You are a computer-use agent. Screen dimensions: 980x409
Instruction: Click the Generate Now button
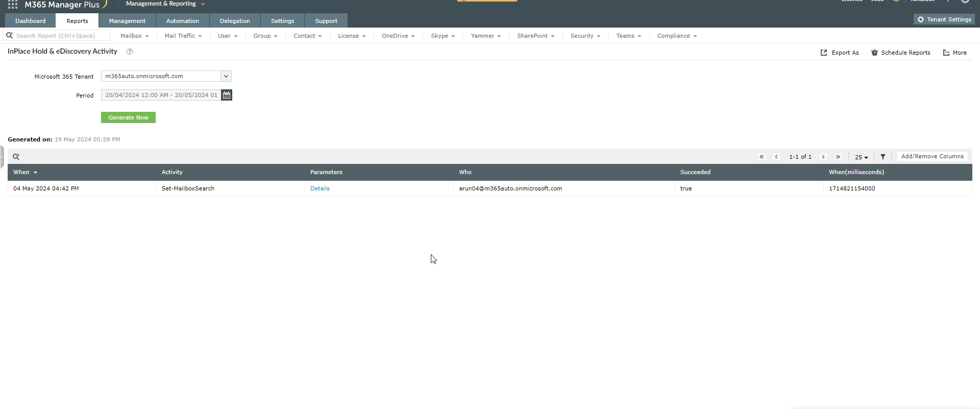[128, 117]
